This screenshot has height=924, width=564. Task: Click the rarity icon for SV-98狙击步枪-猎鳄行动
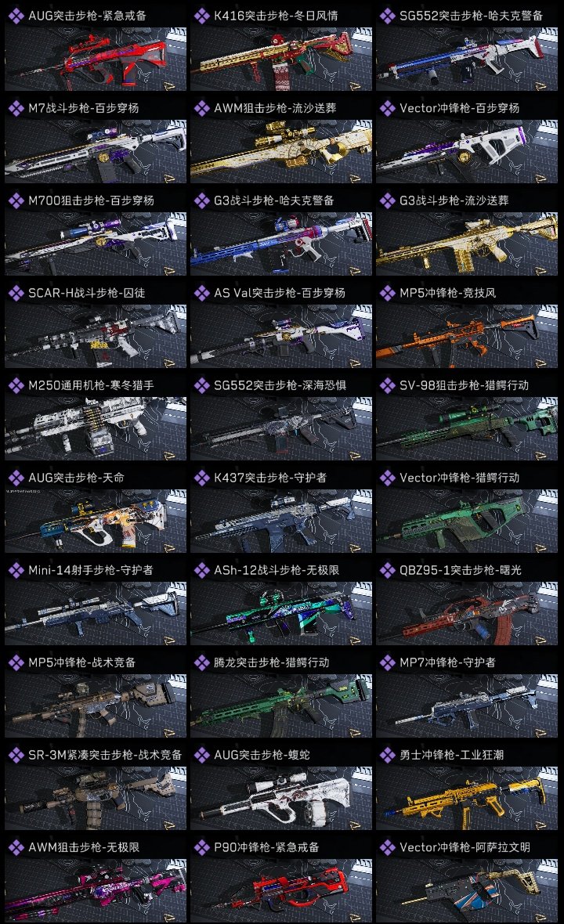[x=387, y=386]
